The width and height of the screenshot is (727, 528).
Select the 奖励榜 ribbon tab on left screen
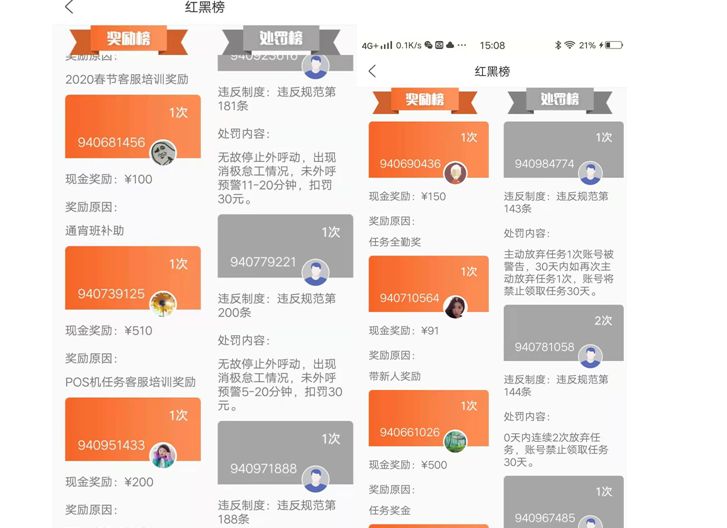click(x=129, y=39)
